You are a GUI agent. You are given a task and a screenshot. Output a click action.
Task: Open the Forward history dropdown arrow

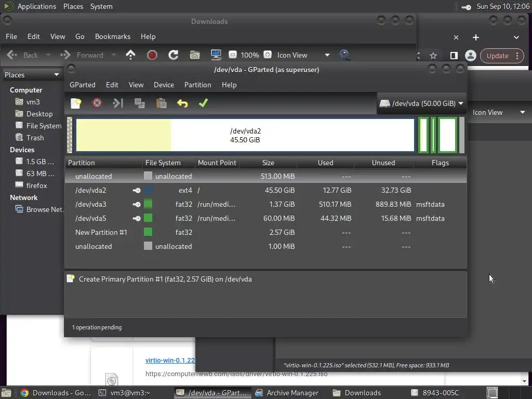114,55
